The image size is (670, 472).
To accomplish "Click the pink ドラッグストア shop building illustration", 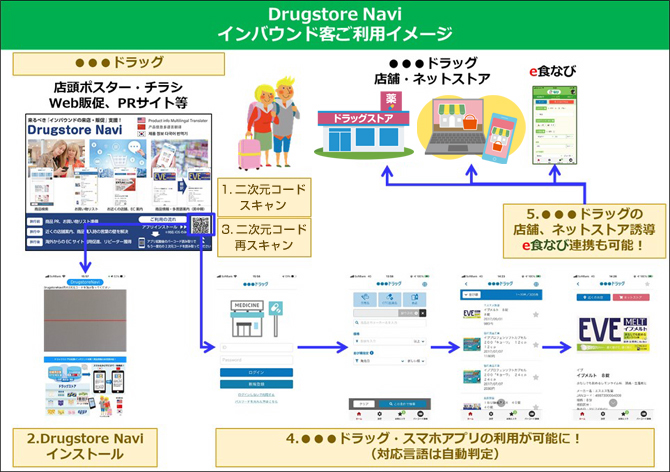I will click(x=364, y=124).
